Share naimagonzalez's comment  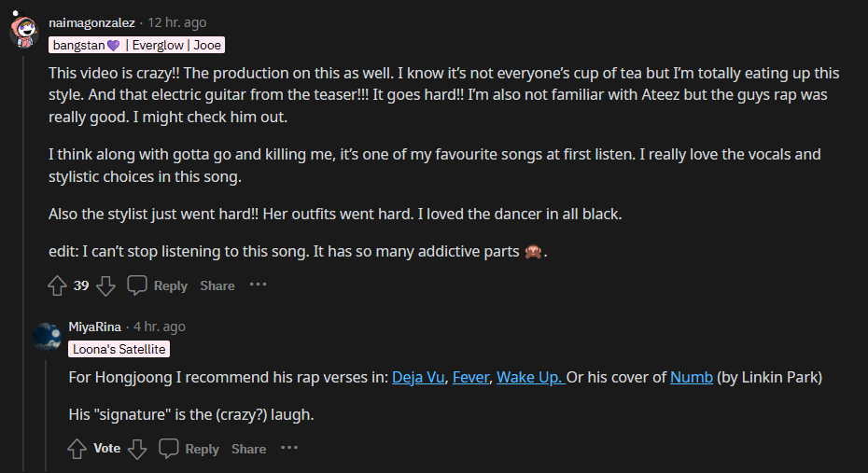pyautogui.click(x=217, y=285)
